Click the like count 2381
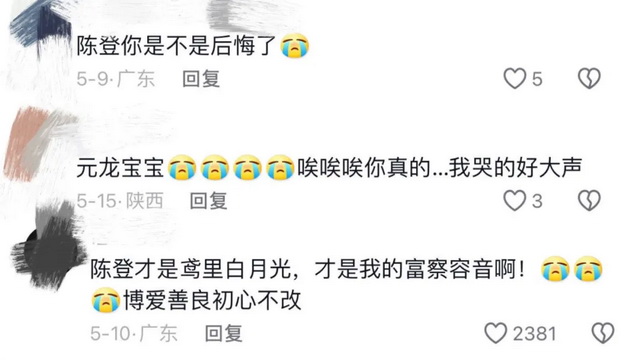This screenshot has width=640, height=360. pyautogui.click(x=534, y=333)
